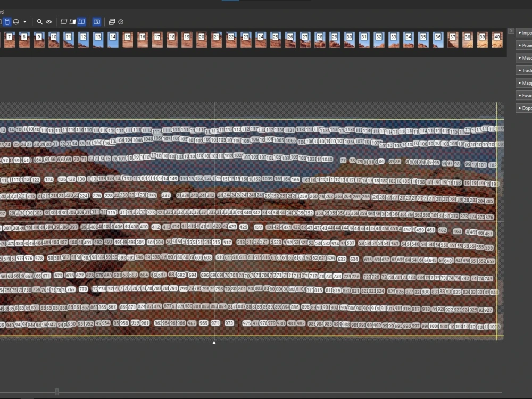Select source image thumbnail 32
Image resolution: width=532 pixels, height=399 pixels.
pos(379,40)
